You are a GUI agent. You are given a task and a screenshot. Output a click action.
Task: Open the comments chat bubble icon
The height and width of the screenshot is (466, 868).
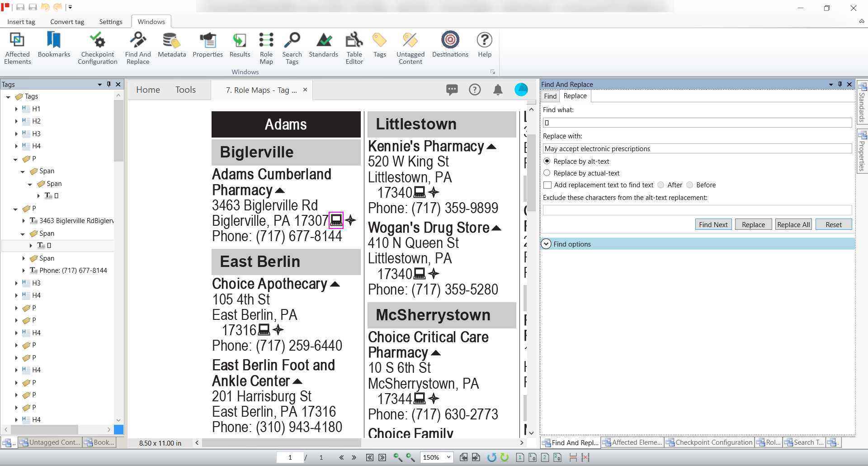click(452, 90)
